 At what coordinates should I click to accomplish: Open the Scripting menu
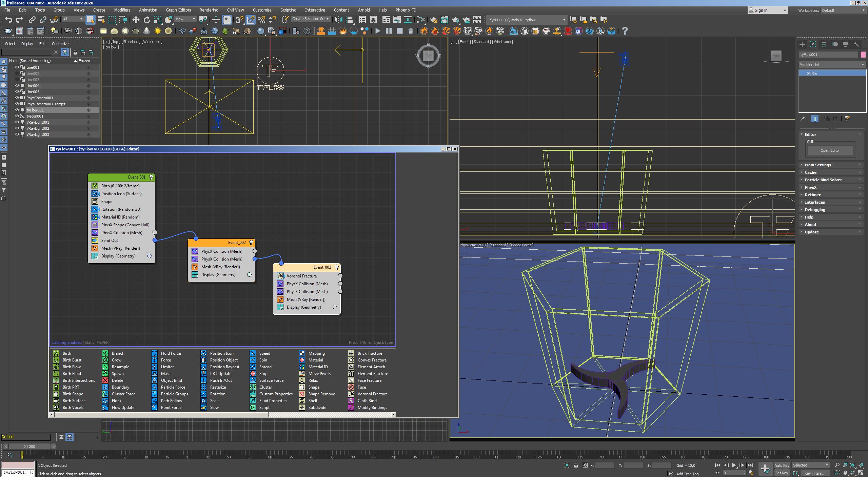(x=288, y=10)
